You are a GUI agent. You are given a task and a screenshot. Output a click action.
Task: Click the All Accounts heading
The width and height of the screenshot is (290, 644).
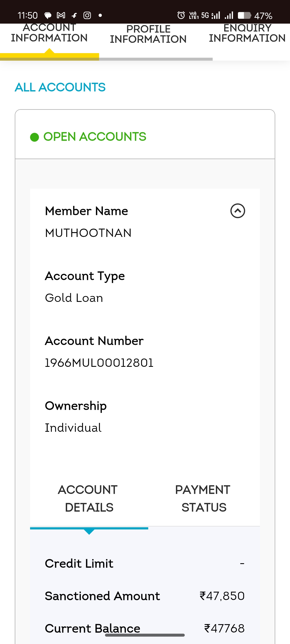click(x=60, y=87)
